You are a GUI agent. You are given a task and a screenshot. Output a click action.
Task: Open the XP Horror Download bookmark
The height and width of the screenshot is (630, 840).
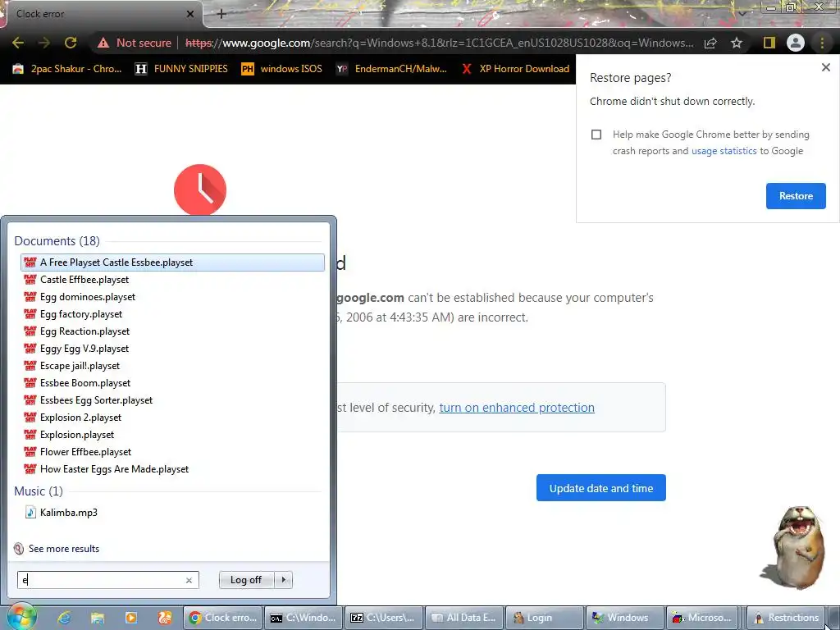[515, 69]
